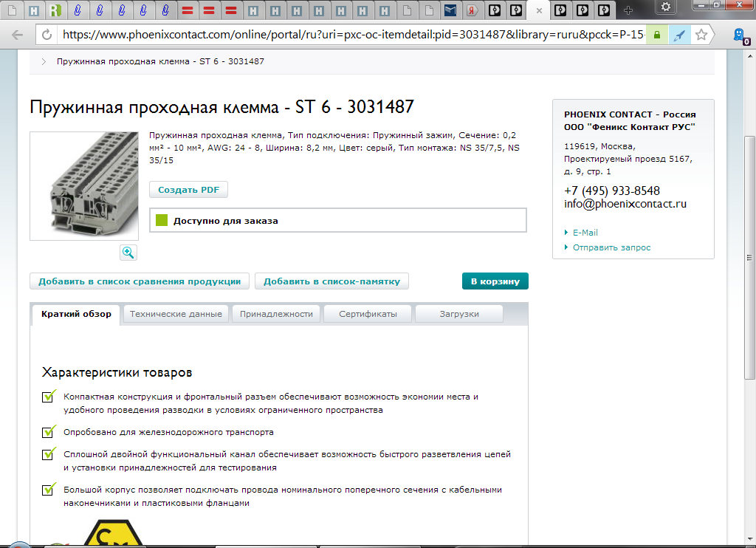
Task: Select the Загрузки tab
Action: [x=459, y=314]
